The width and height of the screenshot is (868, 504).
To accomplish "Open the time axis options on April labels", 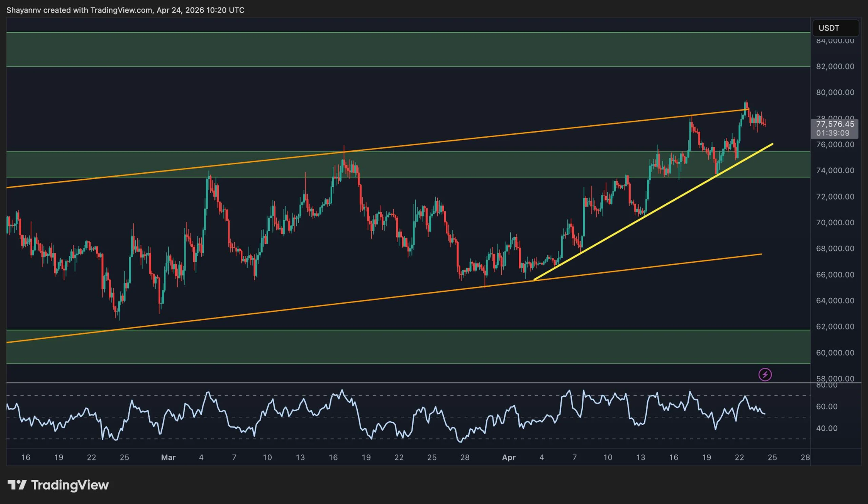I will tap(509, 457).
